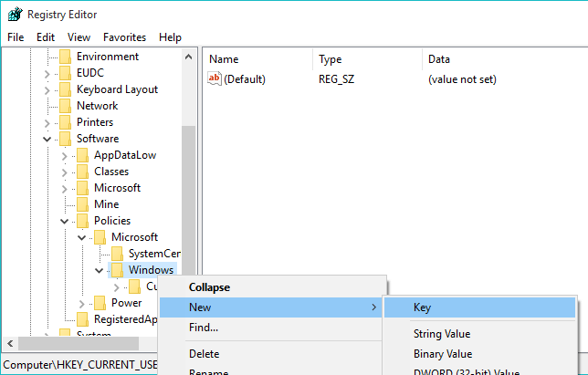Select the (Default) string value icon
588x375 pixels.
click(215, 78)
